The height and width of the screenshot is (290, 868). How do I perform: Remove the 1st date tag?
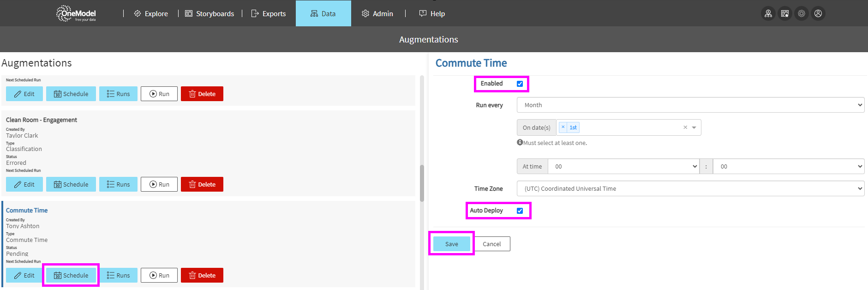pos(563,127)
